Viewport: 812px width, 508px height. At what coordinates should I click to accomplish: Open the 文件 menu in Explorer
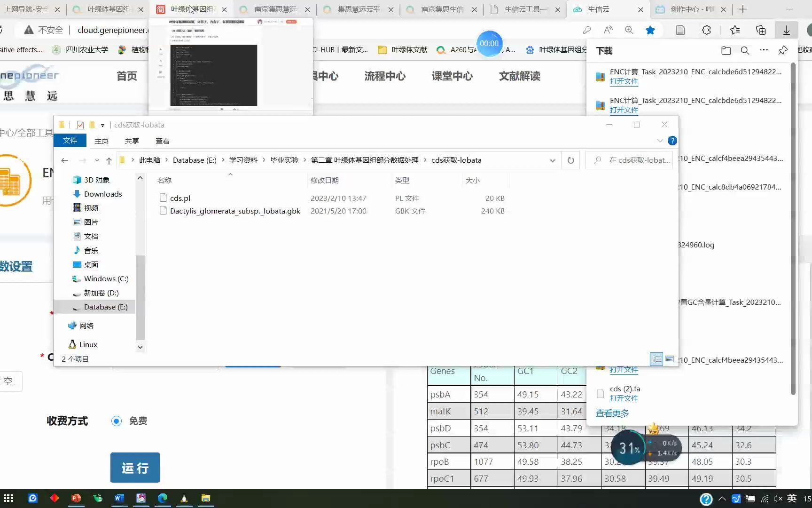(x=70, y=141)
